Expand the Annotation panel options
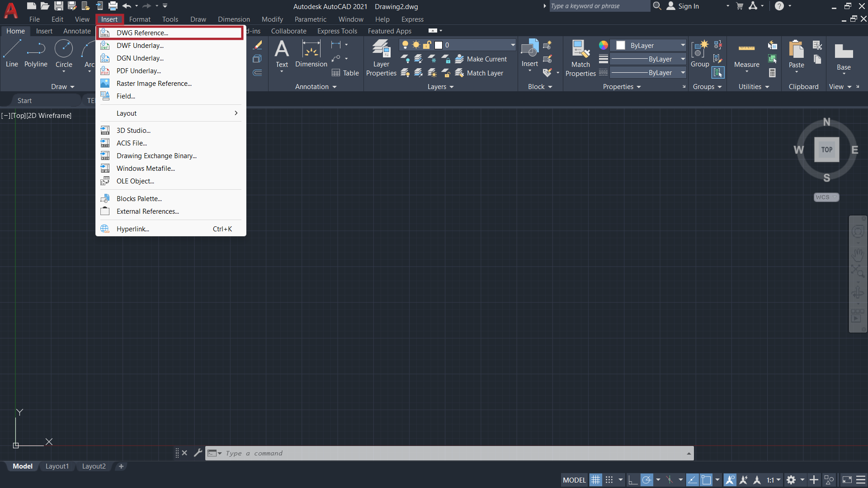Screen dimensions: 868x488 pos(335,86)
